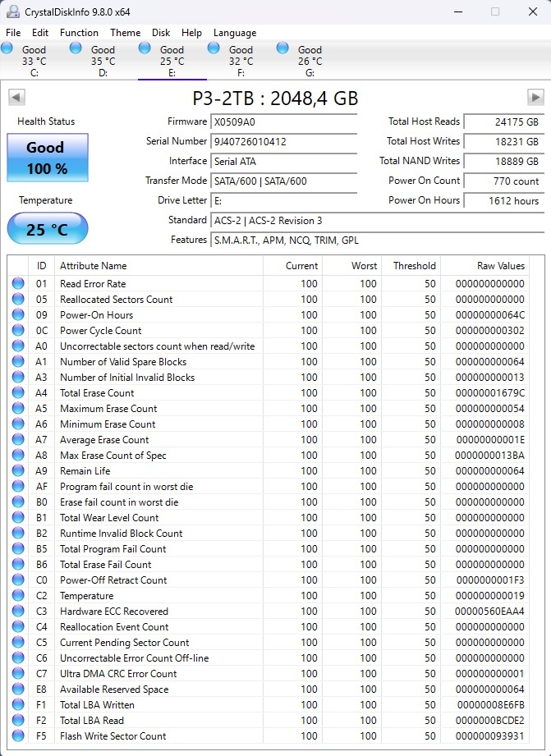Click status icon of Ultra DMA CRC Error Count
Viewport: 551px width, 756px height.
pos(18,673)
